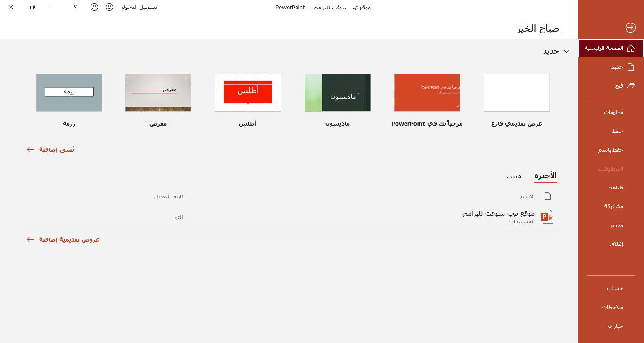
Task: Open تصدير in the sidebar
Action: [x=617, y=225]
